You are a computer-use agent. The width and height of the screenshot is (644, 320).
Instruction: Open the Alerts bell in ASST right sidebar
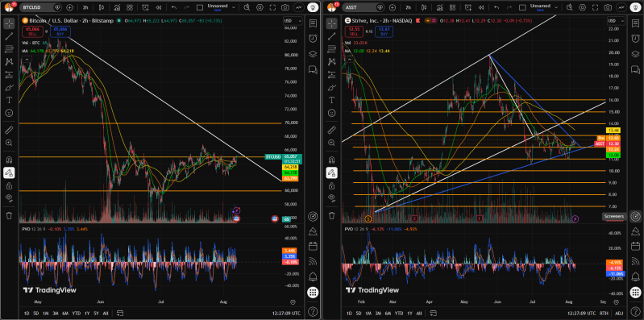(635, 276)
